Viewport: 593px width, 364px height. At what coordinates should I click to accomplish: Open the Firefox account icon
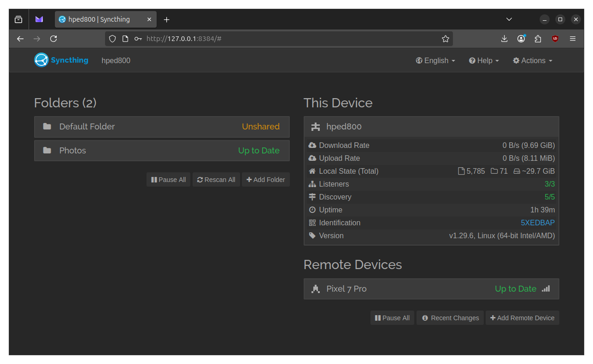521,39
